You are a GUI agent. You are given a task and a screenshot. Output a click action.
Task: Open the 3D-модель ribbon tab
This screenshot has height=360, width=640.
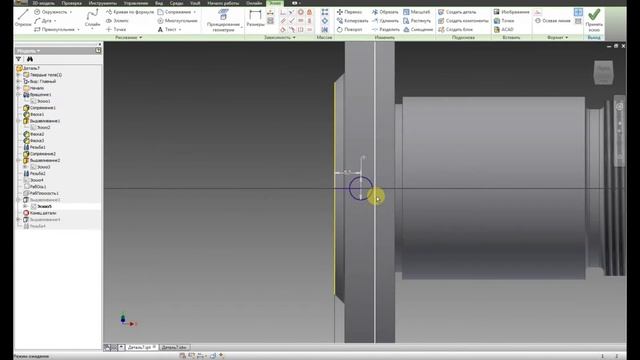44,3
